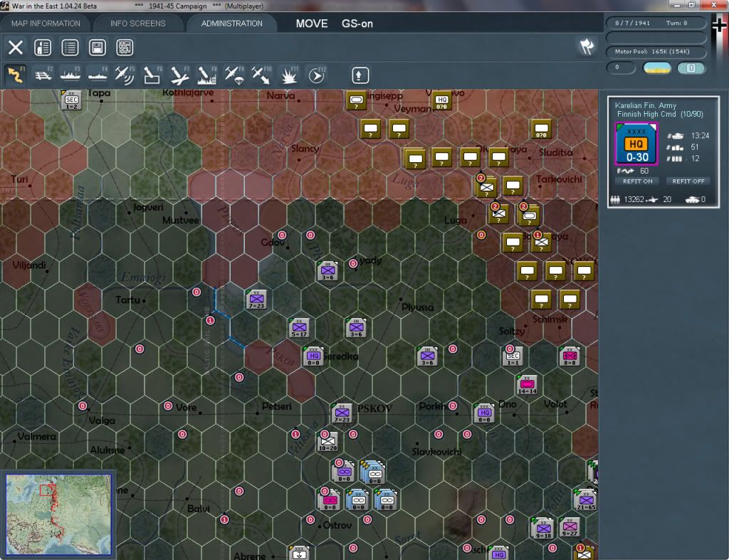Screen dimensions: 729x560
Task: Select the Air transport mode (F9) icon
Action: click(x=234, y=75)
